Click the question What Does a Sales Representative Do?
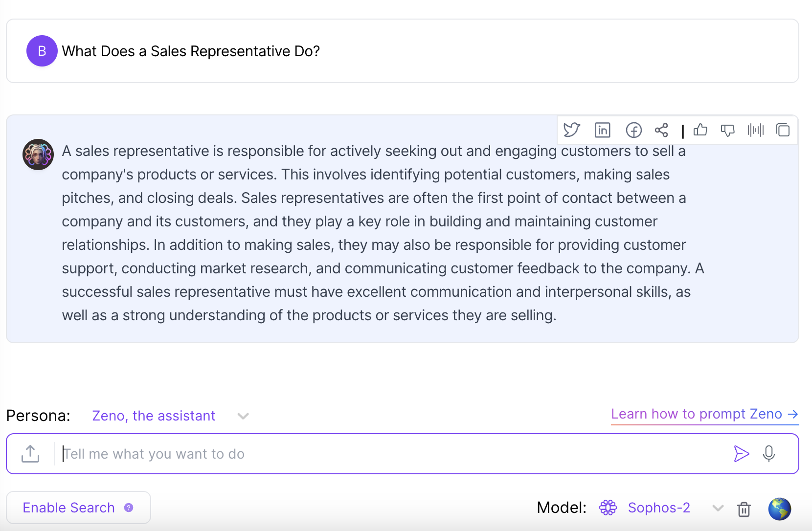 pyautogui.click(x=191, y=51)
